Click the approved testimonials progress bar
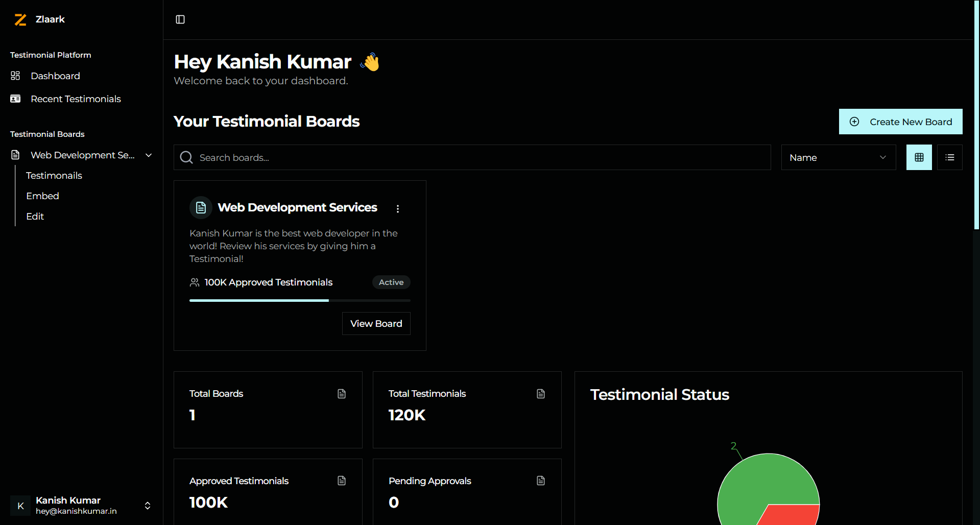Image resolution: width=980 pixels, height=525 pixels. pos(299,300)
